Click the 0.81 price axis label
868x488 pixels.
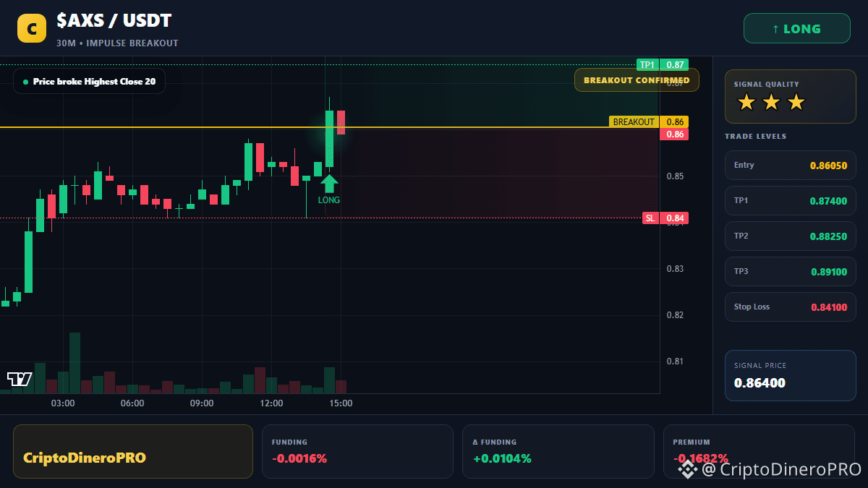[x=675, y=361]
